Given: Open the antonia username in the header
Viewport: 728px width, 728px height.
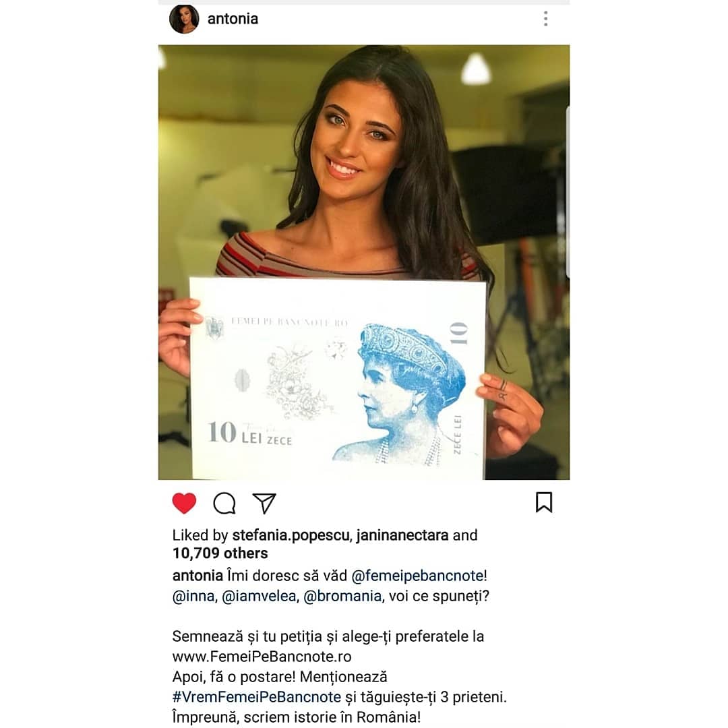Looking at the screenshot, I should tap(233, 19).
